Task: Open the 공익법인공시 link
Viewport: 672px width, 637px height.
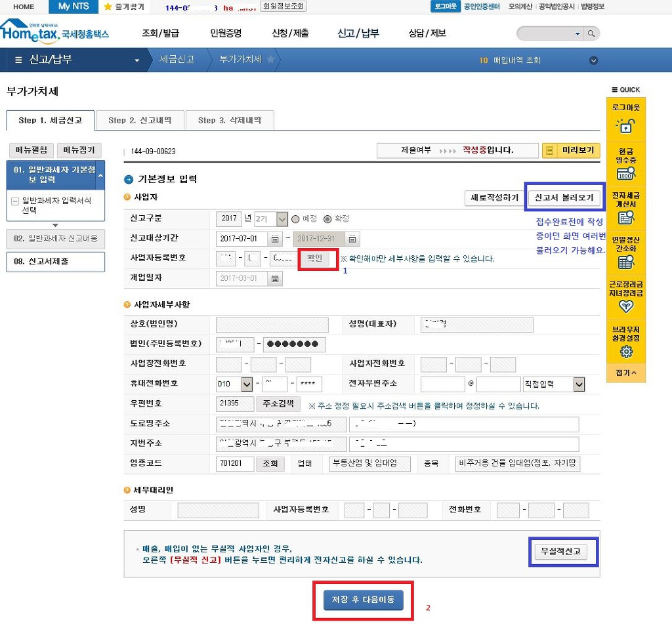Action: tap(556, 7)
